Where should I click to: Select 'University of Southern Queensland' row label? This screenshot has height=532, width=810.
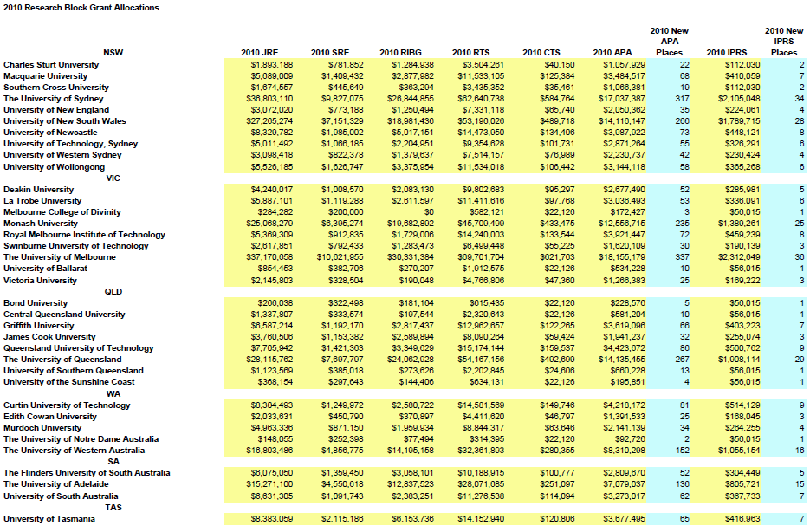pos(74,371)
